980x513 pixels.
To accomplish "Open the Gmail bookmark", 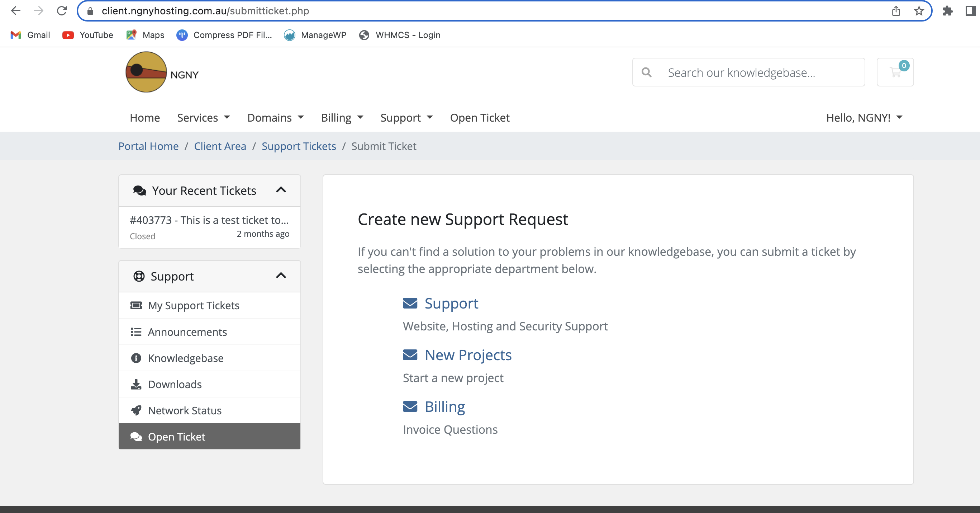I will pos(30,35).
